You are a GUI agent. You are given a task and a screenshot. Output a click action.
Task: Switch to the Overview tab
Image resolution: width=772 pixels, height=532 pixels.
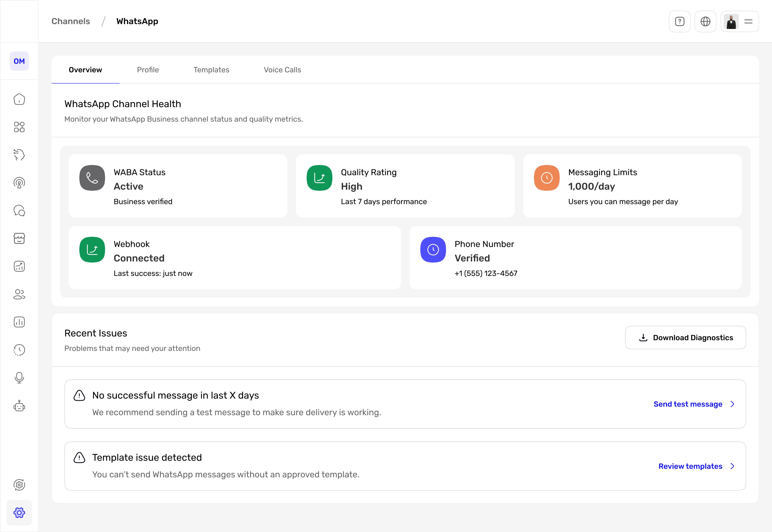click(85, 70)
